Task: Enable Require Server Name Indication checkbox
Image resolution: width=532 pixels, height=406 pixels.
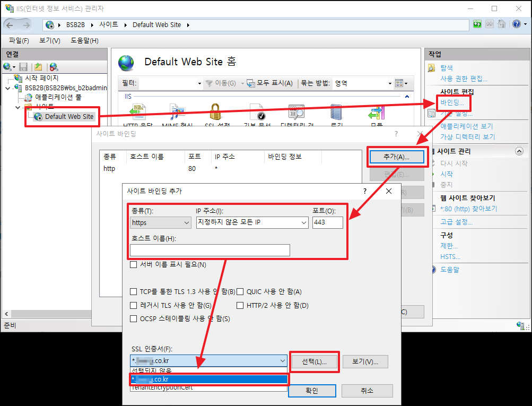Action: tap(133, 264)
